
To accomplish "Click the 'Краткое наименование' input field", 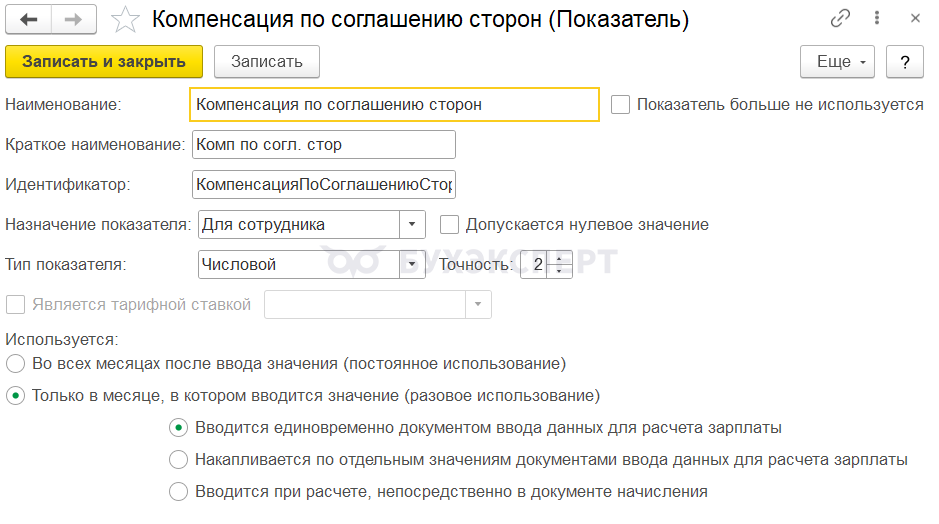I will tap(323, 144).
